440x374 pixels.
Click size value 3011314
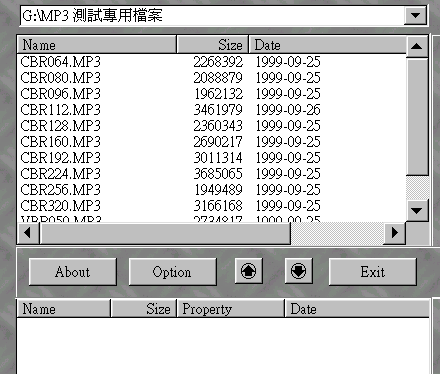[218, 158]
